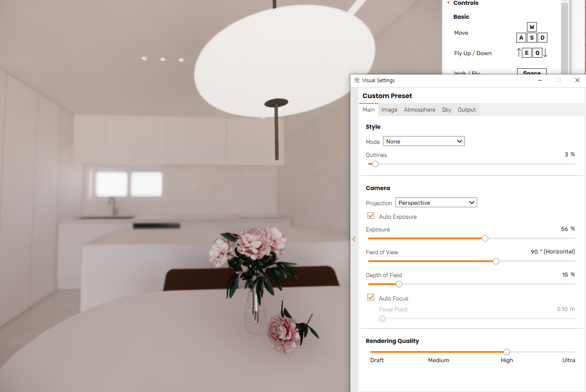Collapse the Controls panel triangle

449,3
